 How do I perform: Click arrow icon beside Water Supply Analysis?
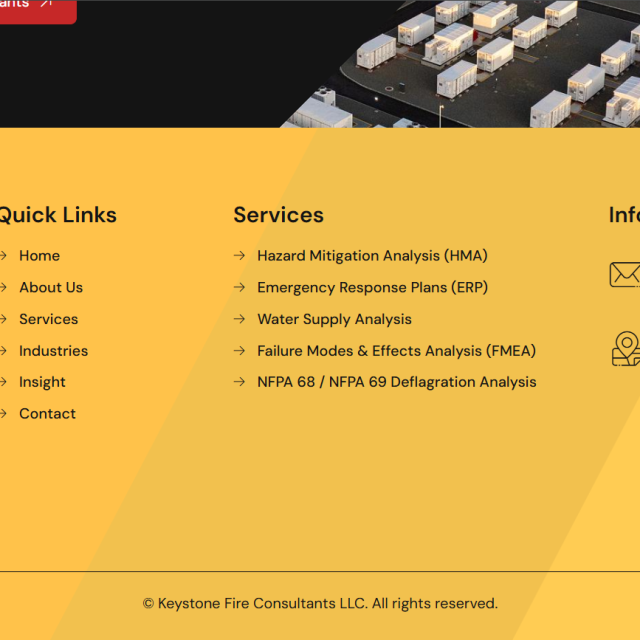pyautogui.click(x=240, y=319)
